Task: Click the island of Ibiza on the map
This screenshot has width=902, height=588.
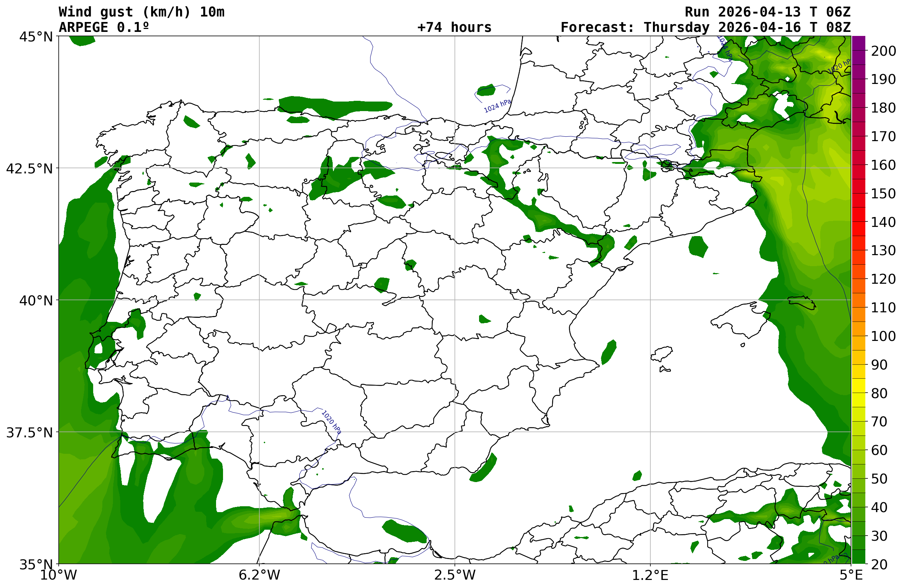Action: pos(662,353)
